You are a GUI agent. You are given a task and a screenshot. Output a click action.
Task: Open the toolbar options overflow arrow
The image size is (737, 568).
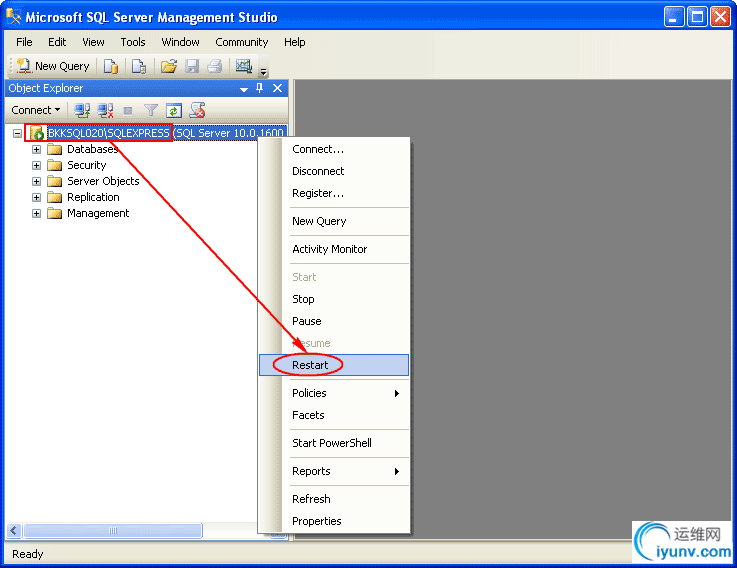(264, 71)
